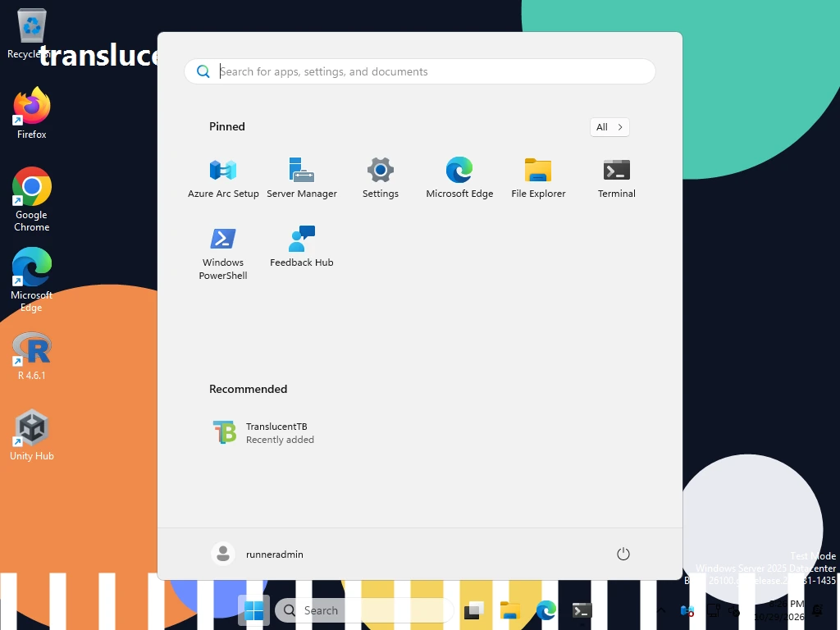Click the 'Recommended' section heading
The height and width of the screenshot is (630, 840).
pyautogui.click(x=248, y=389)
